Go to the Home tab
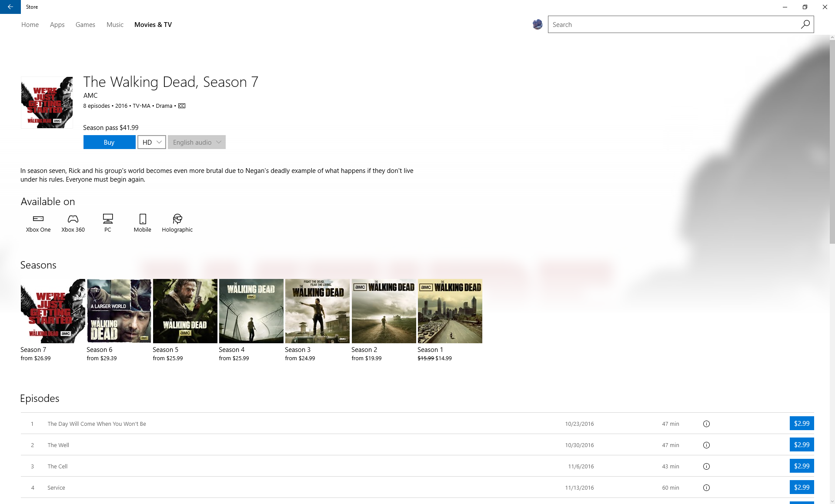Viewport: 835px width, 504px height. (x=30, y=25)
